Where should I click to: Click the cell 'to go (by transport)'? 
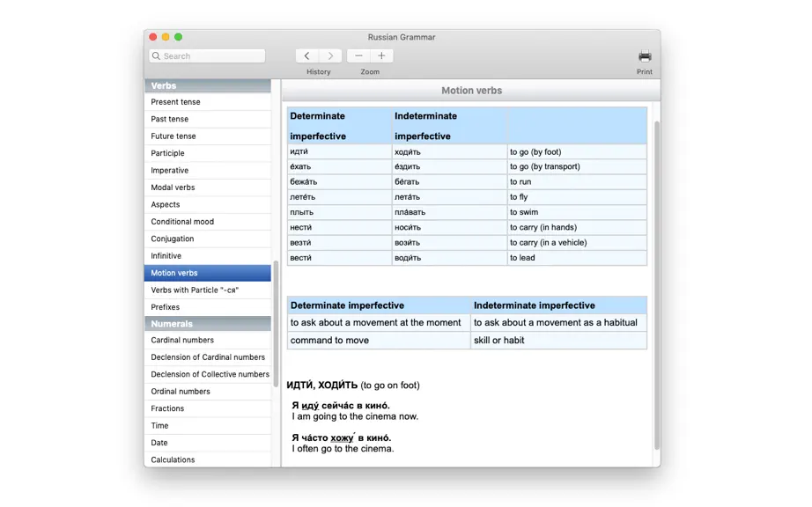(577, 166)
